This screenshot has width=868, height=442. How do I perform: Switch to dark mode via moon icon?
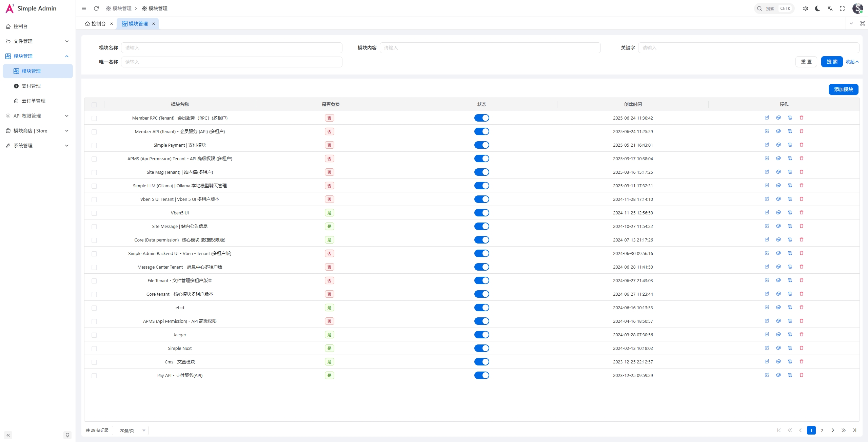818,8
